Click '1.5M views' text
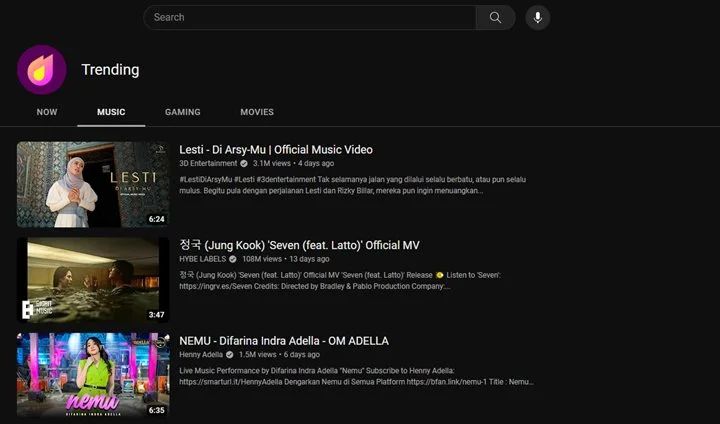The width and height of the screenshot is (720, 424). (258, 355)
